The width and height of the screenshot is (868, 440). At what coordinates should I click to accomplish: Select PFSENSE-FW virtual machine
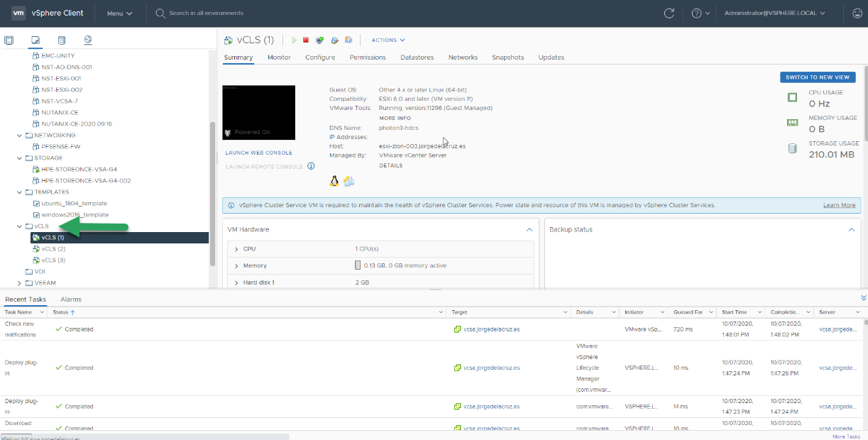pyautogui.click(x=62, y=147)
